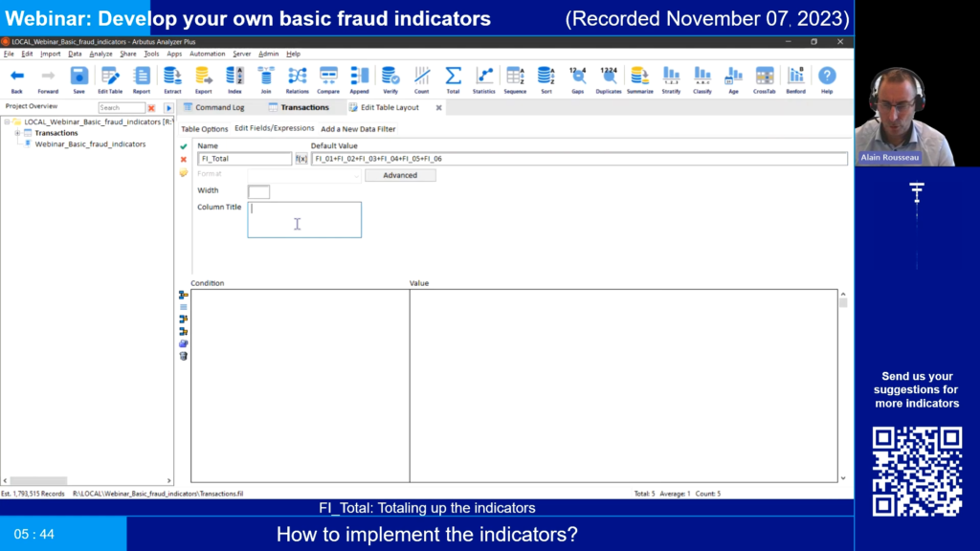980x551 pixels.
Task: Open the Age tool
Action: pyautogui.click(x=733, y=80)
